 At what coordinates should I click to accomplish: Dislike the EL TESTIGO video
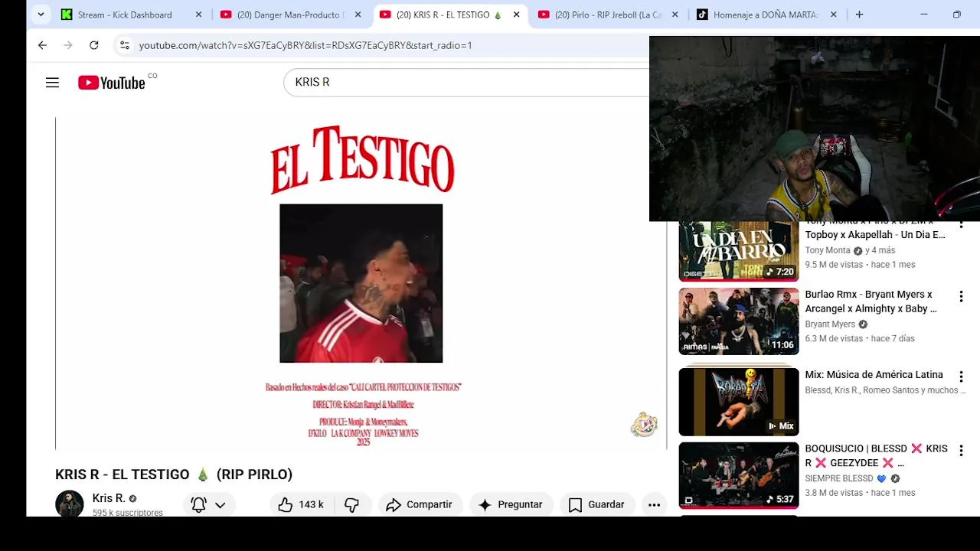pyautogui.click(x=352, y=504)
